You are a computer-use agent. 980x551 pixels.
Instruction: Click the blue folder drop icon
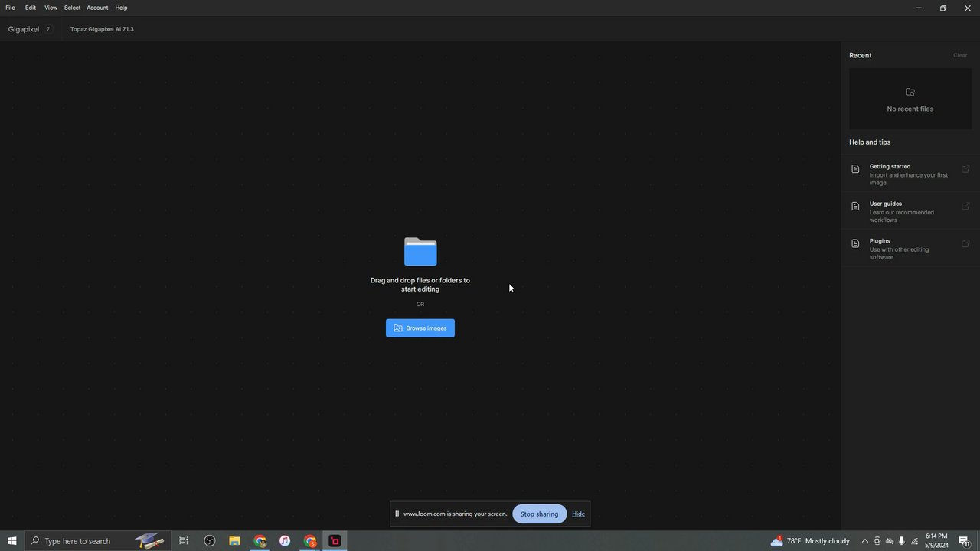click(420, 251)
